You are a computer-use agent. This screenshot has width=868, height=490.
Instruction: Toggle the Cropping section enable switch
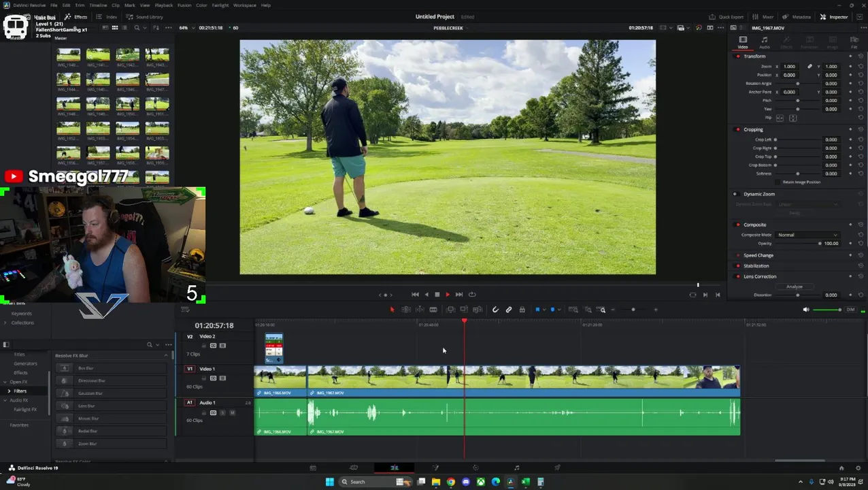pos(738,129)
